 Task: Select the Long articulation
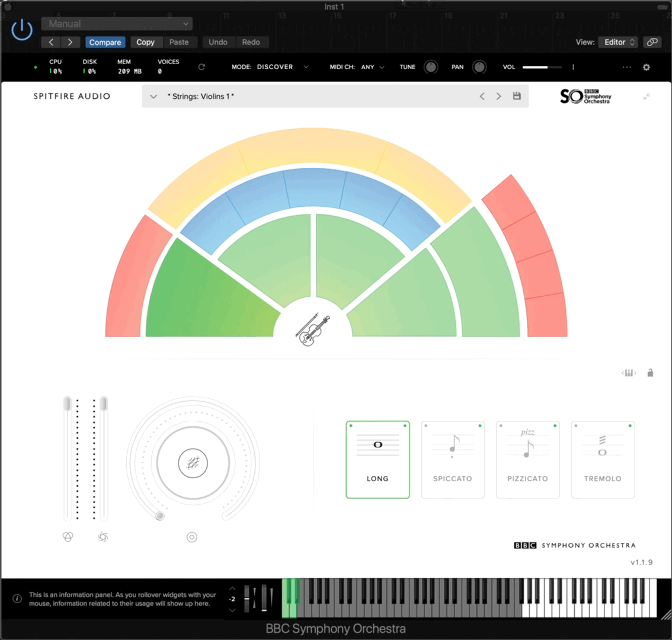(x=377, y=459)
